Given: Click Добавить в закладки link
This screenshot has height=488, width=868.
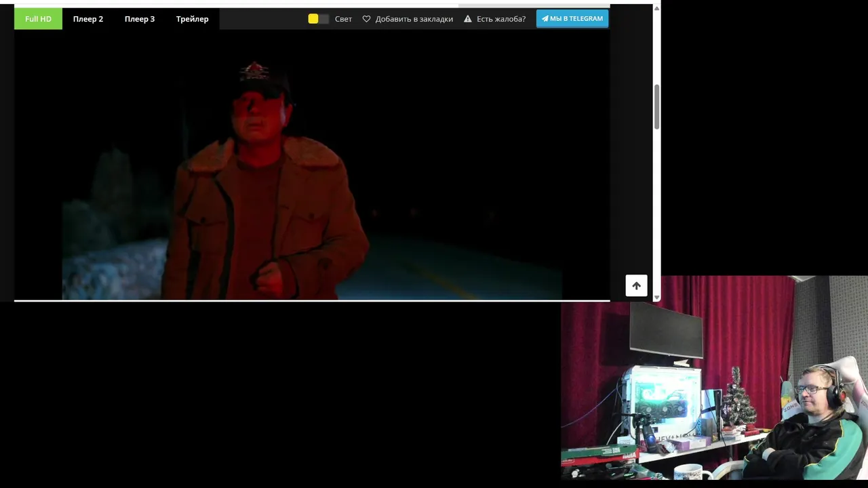Looking at the screenshot, I should (414, 19).
